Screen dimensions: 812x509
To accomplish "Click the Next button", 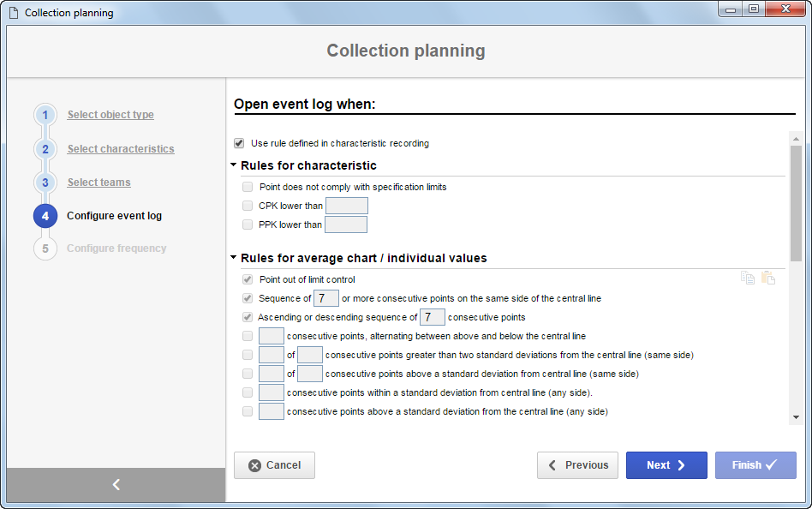I will click(666, 465).
